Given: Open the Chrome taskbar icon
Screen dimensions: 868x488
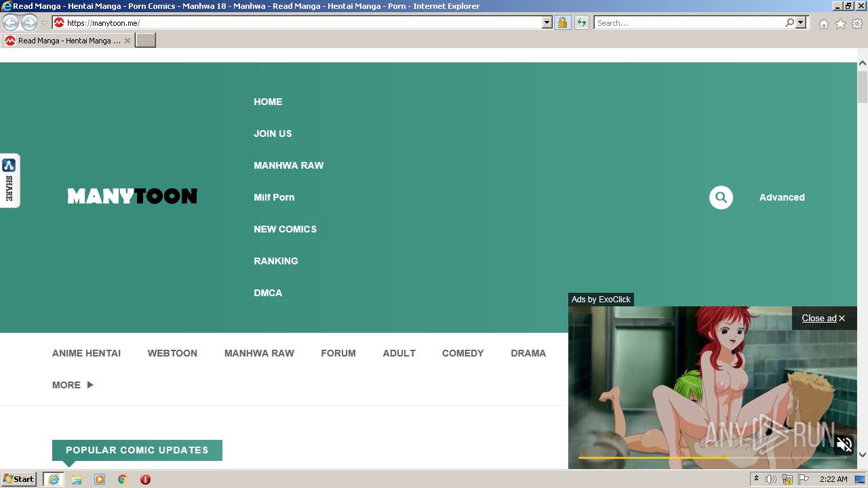Looking at the screenshot, I should coord(123,479).
